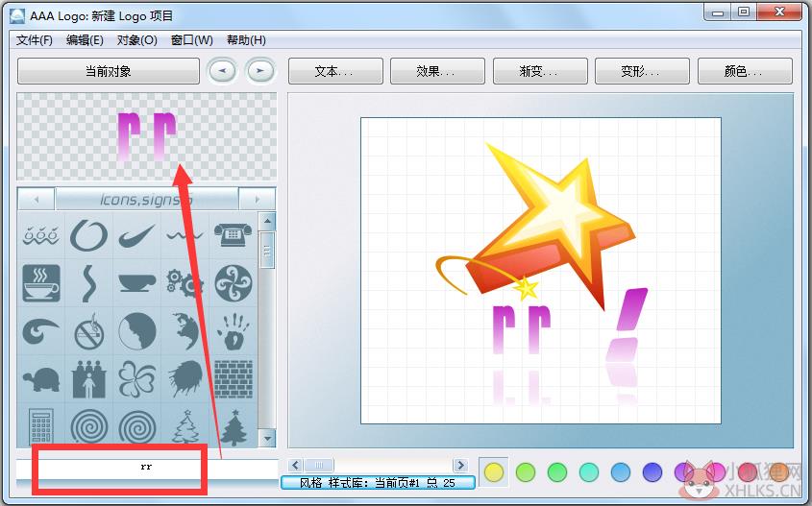
Task: Pick the vertical squiggle icon
Action: point(89,283)
